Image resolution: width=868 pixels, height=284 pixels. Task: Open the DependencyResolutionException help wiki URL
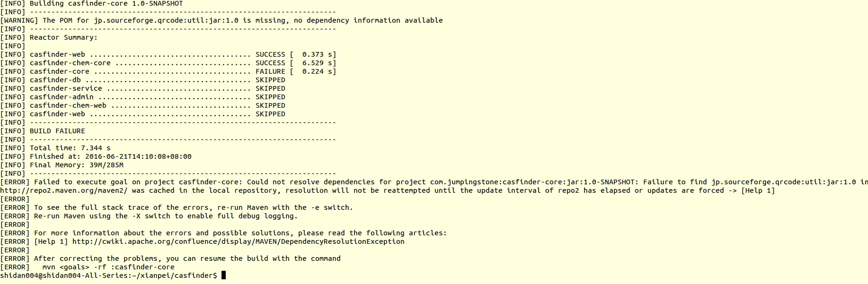[x=238, y=241]
